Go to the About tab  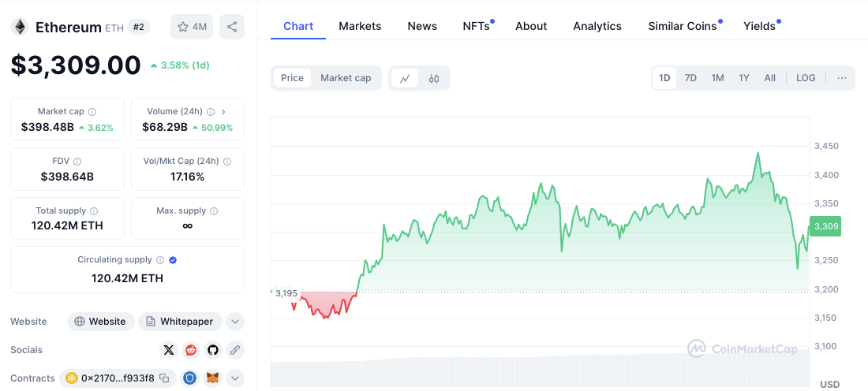tap(531, 26)
